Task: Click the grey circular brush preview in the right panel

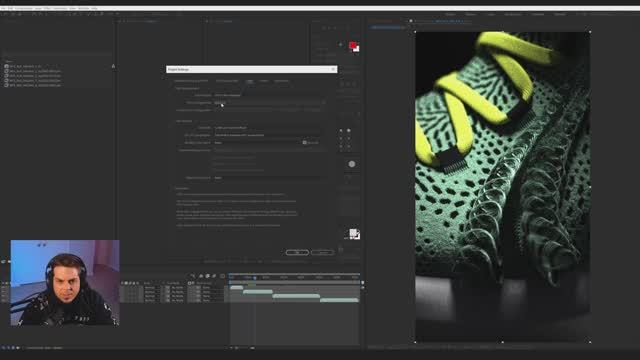Action: pyautogui.click(x=352, y=164)
